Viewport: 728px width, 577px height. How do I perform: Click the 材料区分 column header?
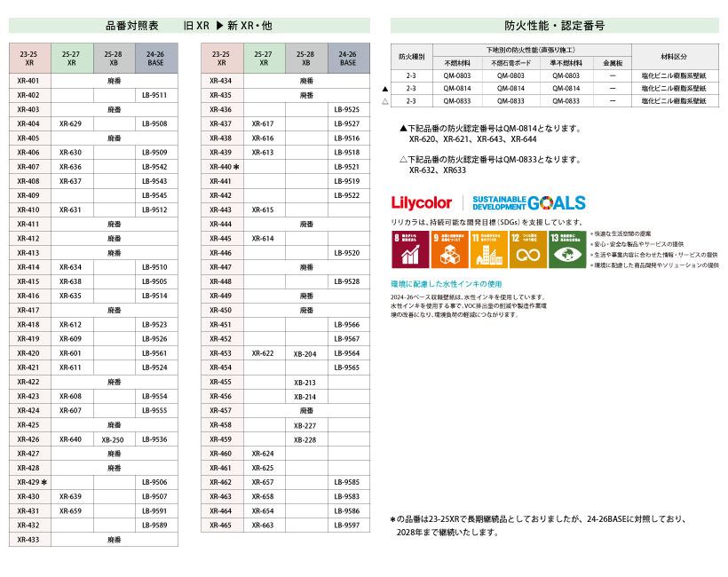674,57
